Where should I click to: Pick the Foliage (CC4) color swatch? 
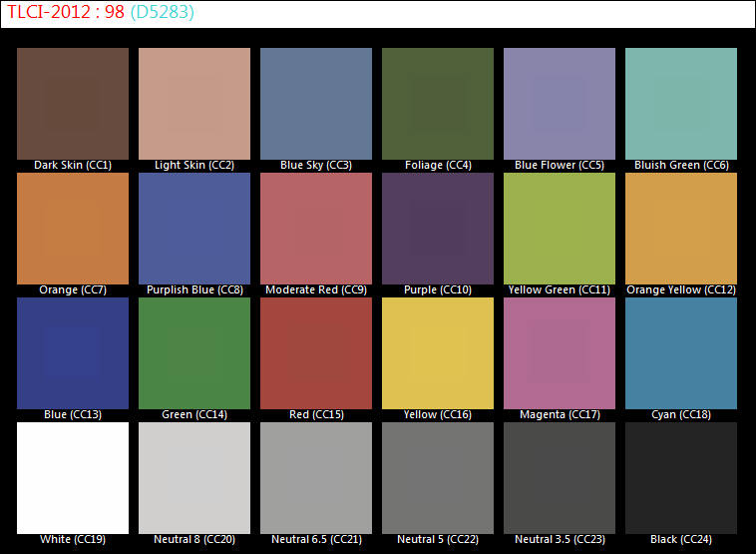coord(438,103)
